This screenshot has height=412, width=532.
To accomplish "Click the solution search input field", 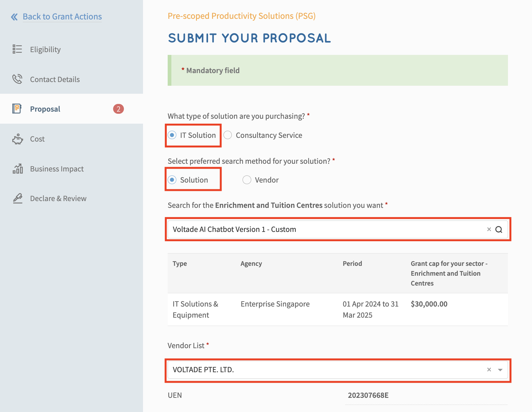I will (x=338, y=229).
